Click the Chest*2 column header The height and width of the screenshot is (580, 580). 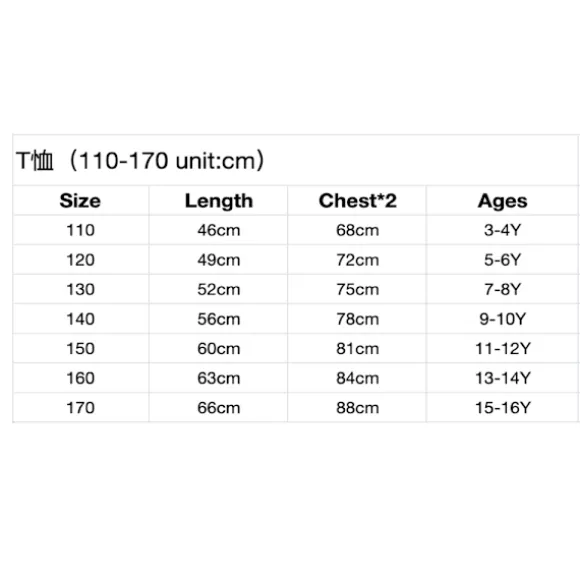click(357, 200)
